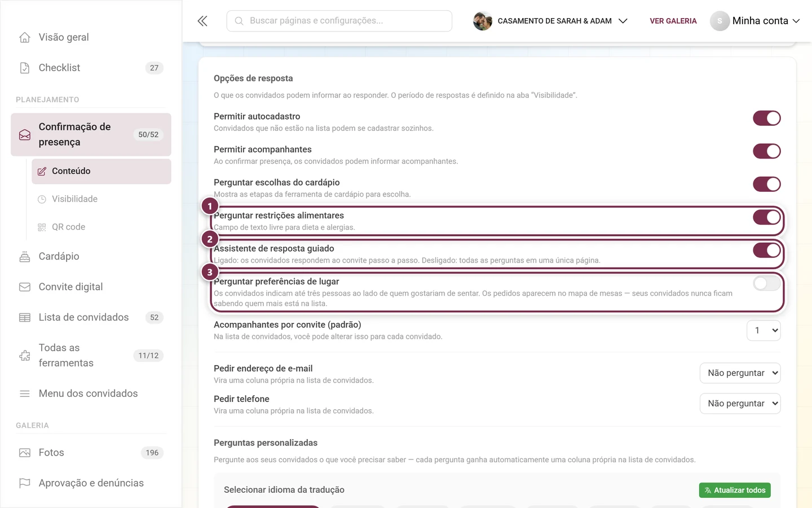Click the account avatar circle

(720, 21)
